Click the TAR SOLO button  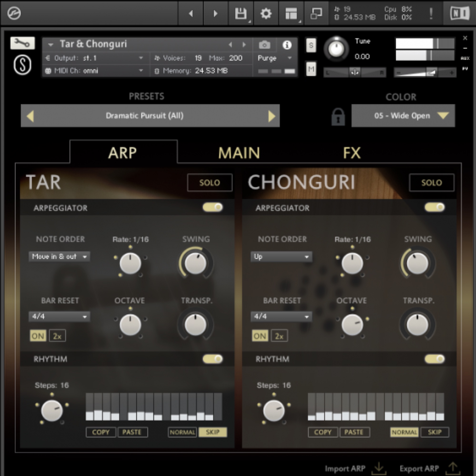click(210, 183)
